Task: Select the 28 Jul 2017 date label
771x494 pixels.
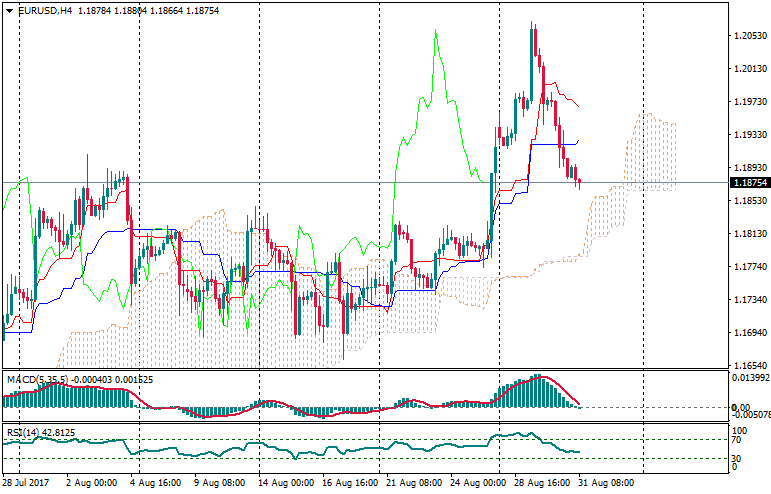Action: pyautogui.click(x=26, y=483)
